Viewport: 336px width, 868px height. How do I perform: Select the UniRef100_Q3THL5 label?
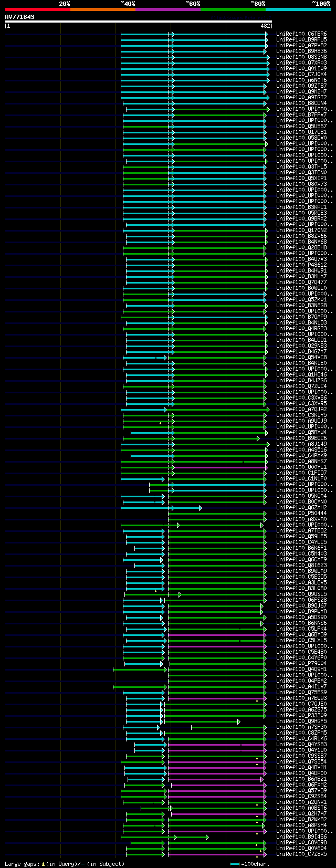pyautogui.click(x=301, y=167)
